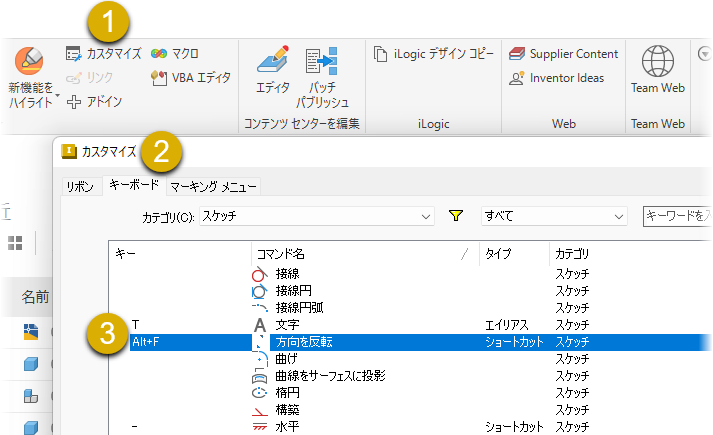Click the grid view icon in left panel

[x=15, y=243]
